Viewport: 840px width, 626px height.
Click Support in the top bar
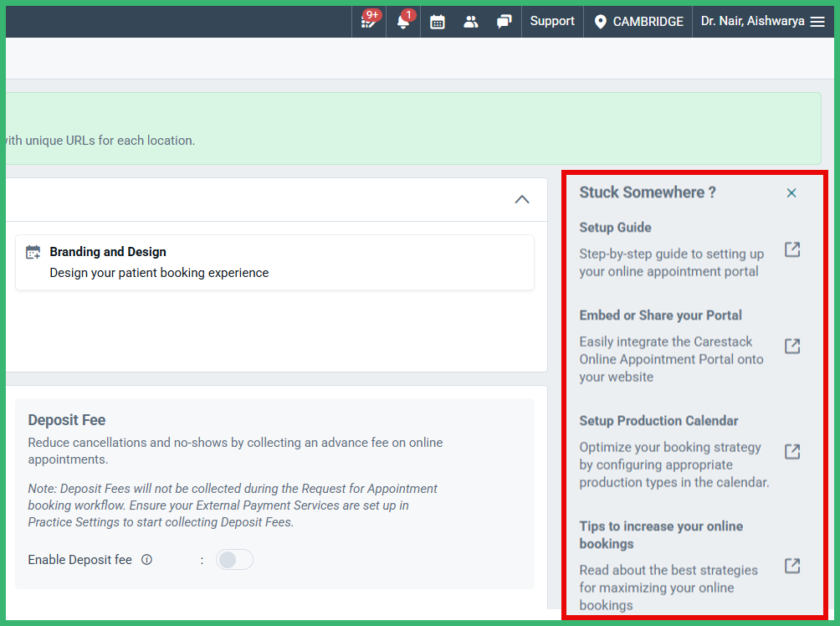click(552, 22)
